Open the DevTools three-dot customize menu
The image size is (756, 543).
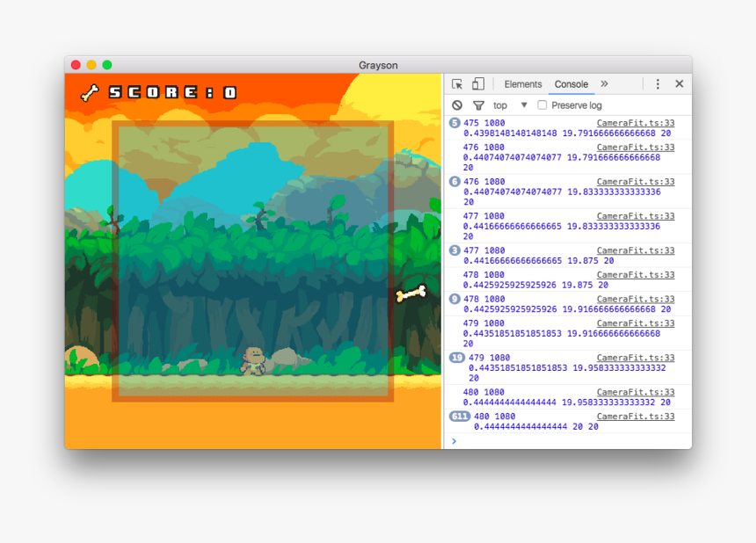(x=658, y=83)
